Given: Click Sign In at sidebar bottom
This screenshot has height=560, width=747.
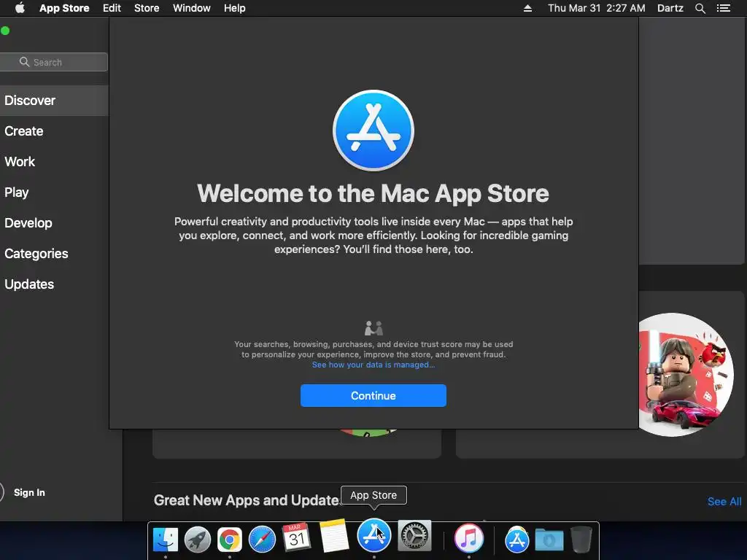Looking at the screenshot, I should (x=29, y=492).
